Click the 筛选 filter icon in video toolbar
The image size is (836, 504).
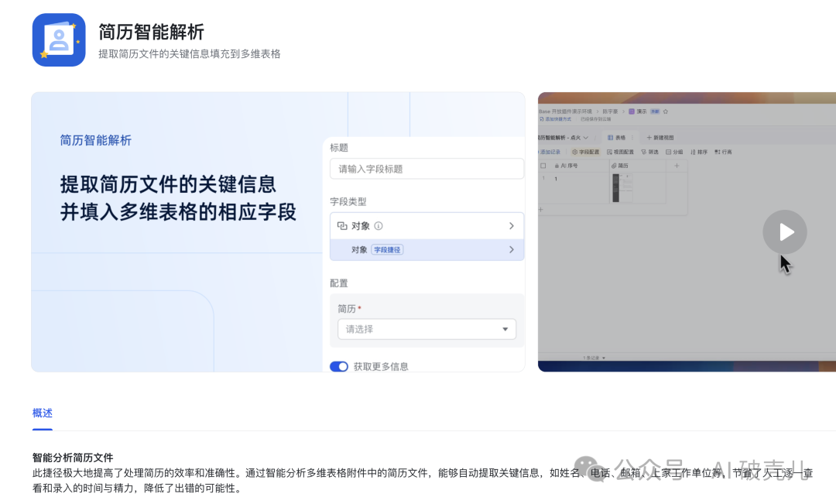[643, 152]
